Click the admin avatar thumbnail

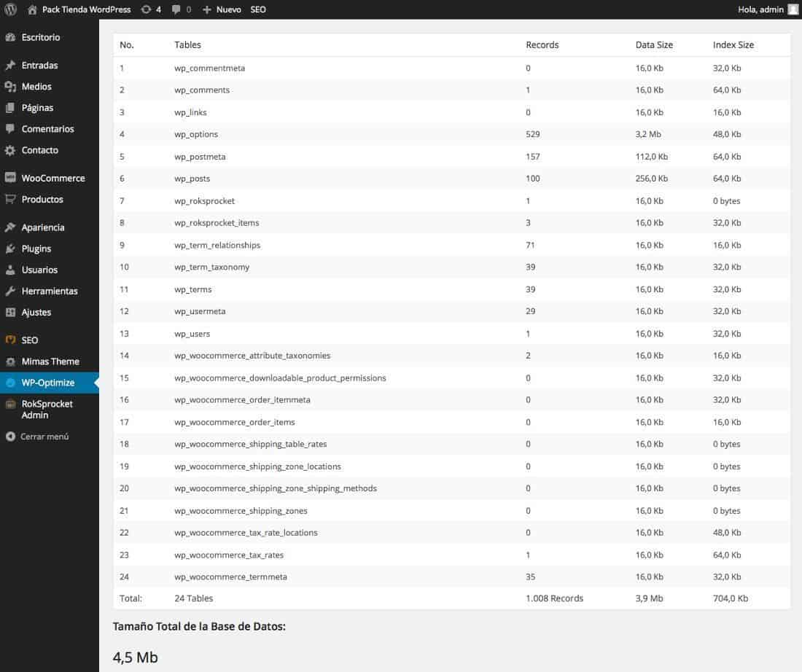click(x=794, y=9)
